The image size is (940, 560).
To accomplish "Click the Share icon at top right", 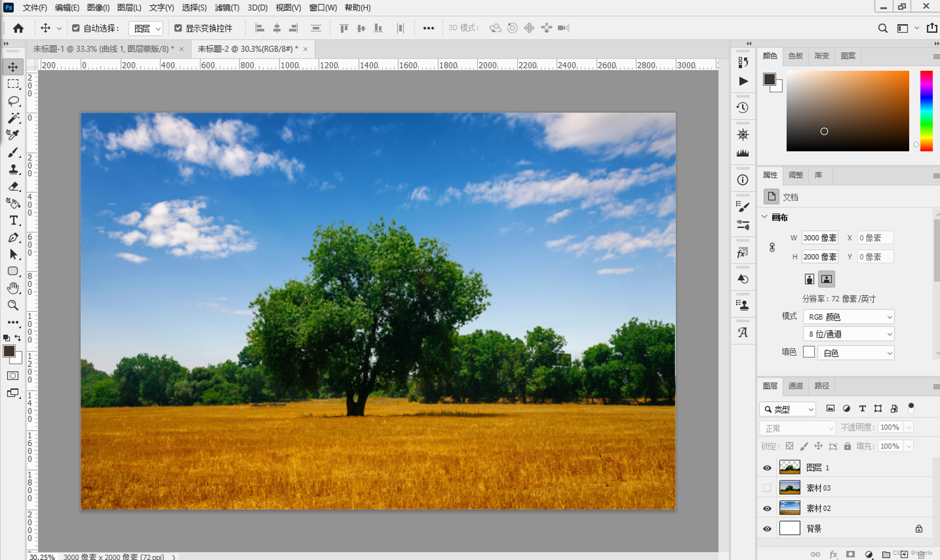I will (932, 28).
